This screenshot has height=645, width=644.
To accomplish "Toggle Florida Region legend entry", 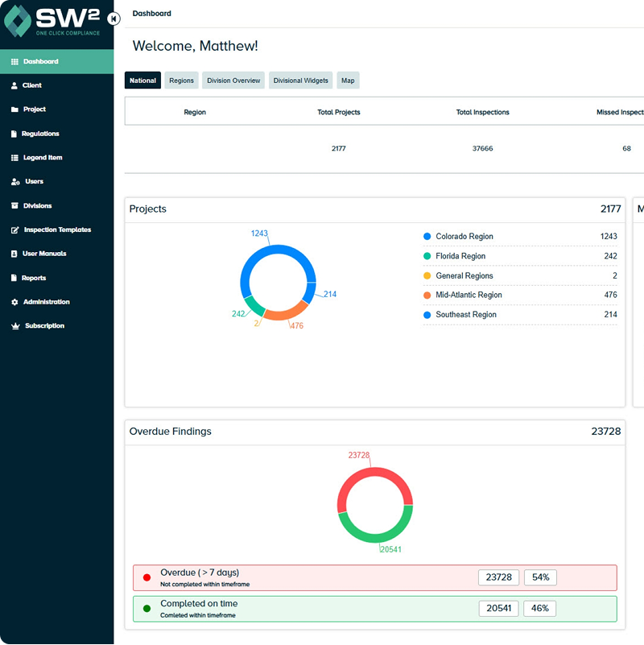I will click(460, 256).
